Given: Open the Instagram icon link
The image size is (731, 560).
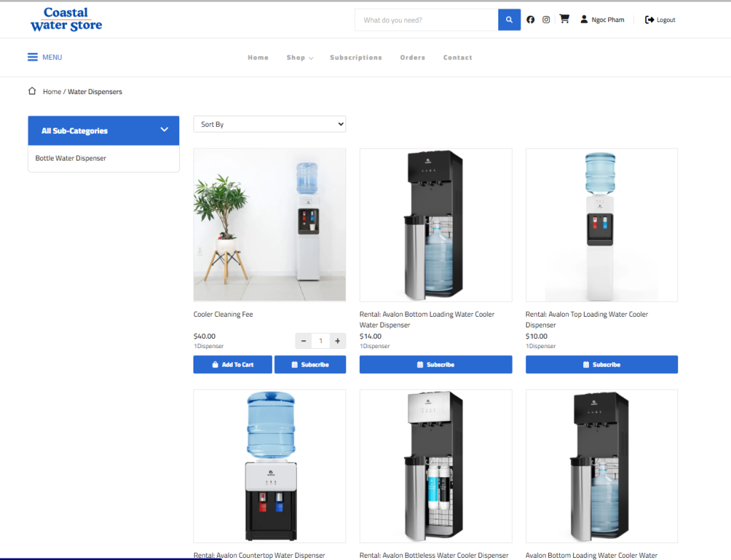Looking at the screenshot, I should (x=546, y=20).
